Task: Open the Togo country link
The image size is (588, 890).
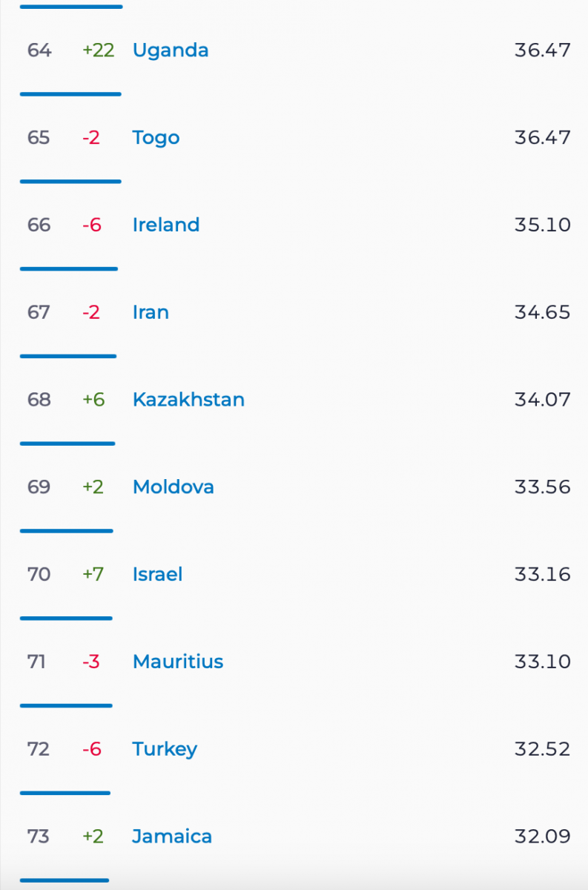Action: click(x=156, y=138)
